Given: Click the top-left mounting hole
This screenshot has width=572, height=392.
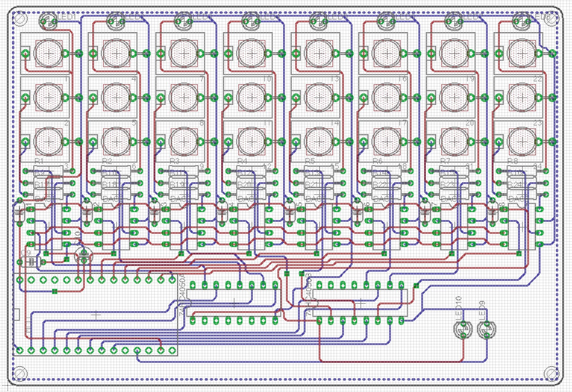Looking at the screenshot, I should tap(20, 19).
